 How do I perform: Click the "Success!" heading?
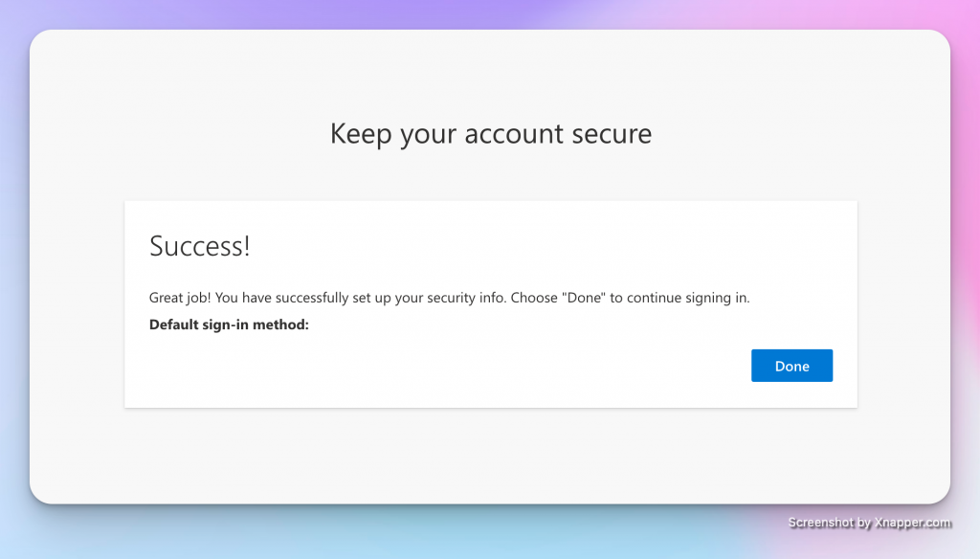(200, 246)
